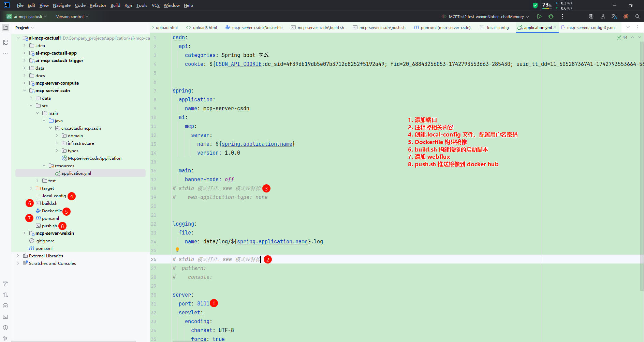644x342 pixels.
Task: Open the Code With Me user icon
Action: pyautogui.click(x=603, y=16)
